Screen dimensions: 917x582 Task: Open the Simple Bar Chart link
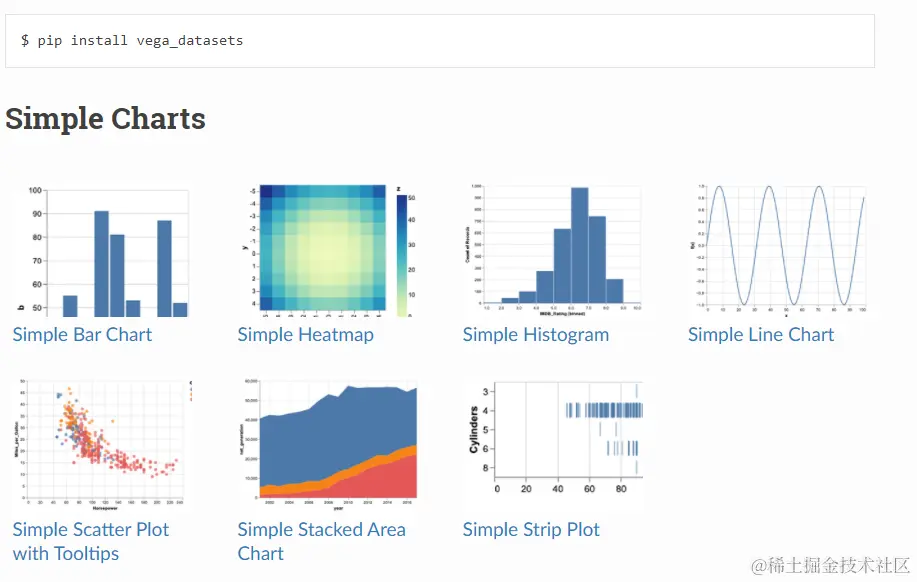click(82, 335)
